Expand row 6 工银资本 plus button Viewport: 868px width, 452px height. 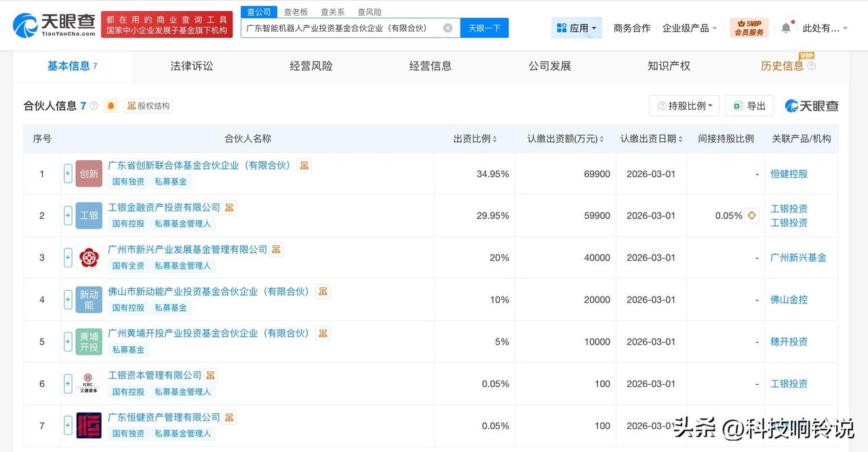coord(68,384)
